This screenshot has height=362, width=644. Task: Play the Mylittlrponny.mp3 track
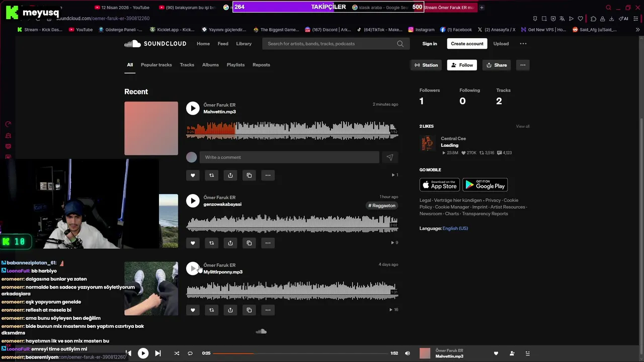[x=193, y=268]
